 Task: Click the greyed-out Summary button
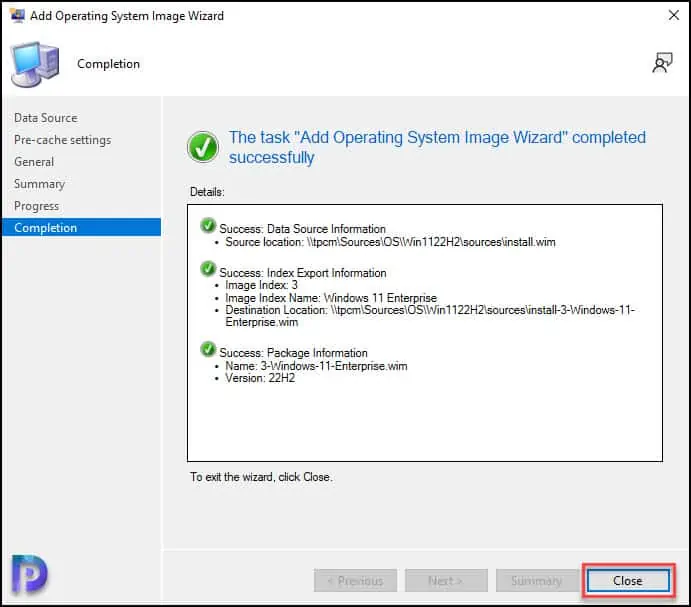(537, 581)
